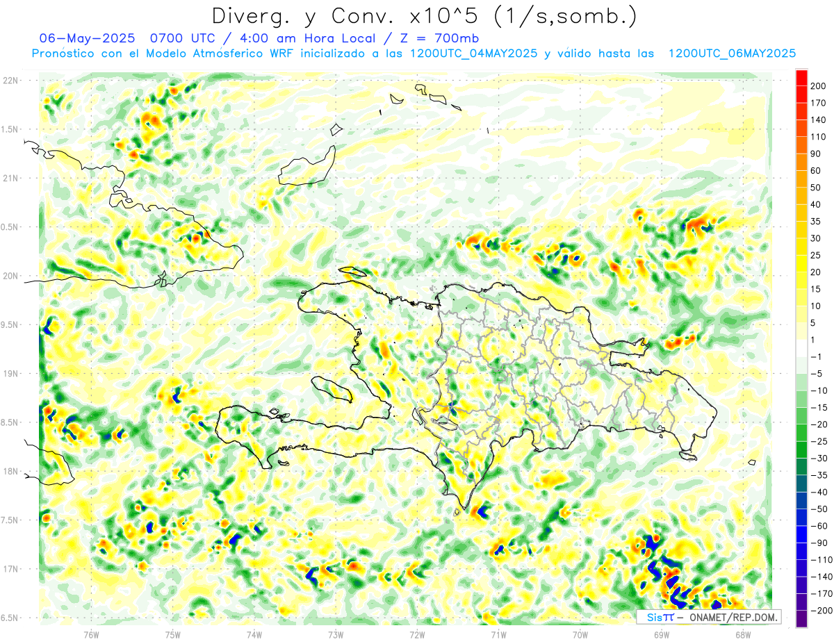This screenshot has height=644, width=834.
Task: Select the '-30' colorbar value
Action: [819, 458]
